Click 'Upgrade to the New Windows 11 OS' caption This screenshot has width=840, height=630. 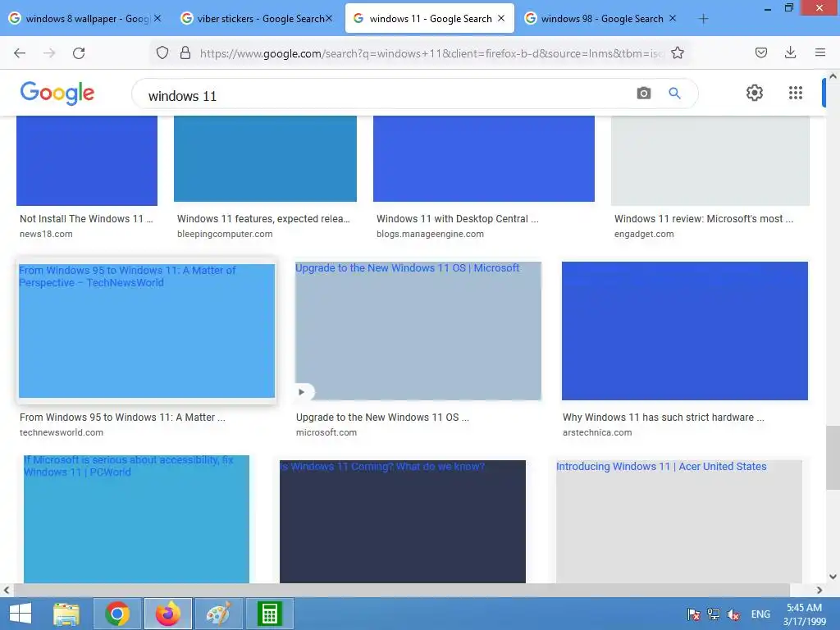coord(382,417)
